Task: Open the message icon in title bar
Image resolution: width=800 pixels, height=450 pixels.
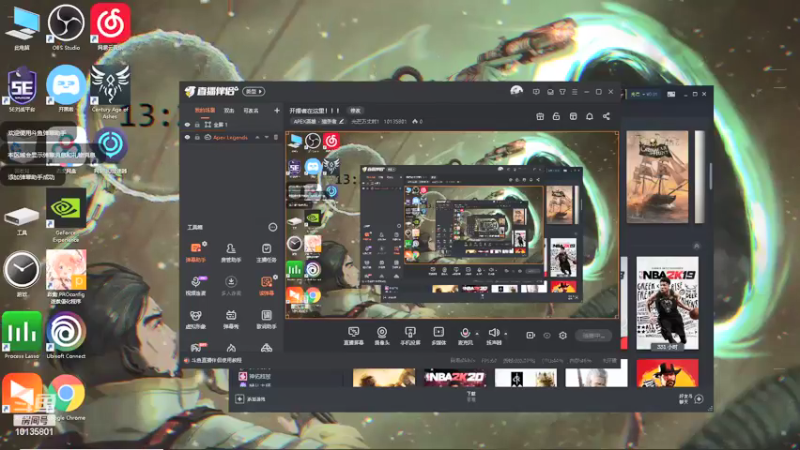Action: (536, 92)
